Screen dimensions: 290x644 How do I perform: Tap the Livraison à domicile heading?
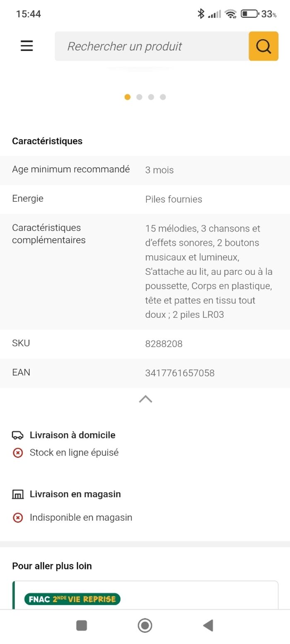(x=72, y=435)
